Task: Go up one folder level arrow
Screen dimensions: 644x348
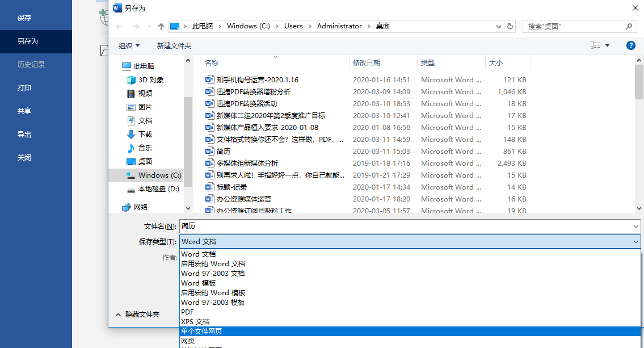Action: pos(161,27)
